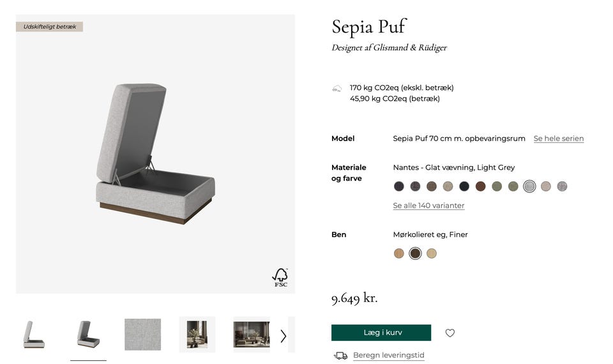
Task: Add product to wishlist with heart icon
Action: pos(450,333)
